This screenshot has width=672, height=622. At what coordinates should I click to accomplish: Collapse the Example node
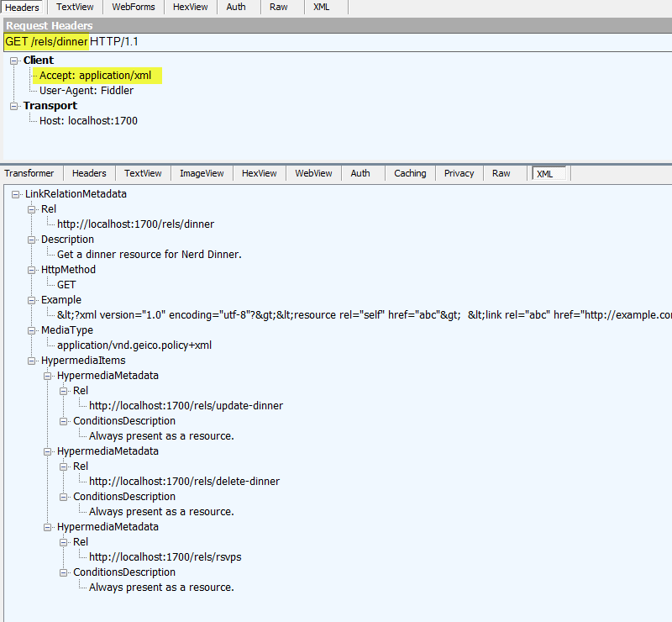(x=32, y=301)
